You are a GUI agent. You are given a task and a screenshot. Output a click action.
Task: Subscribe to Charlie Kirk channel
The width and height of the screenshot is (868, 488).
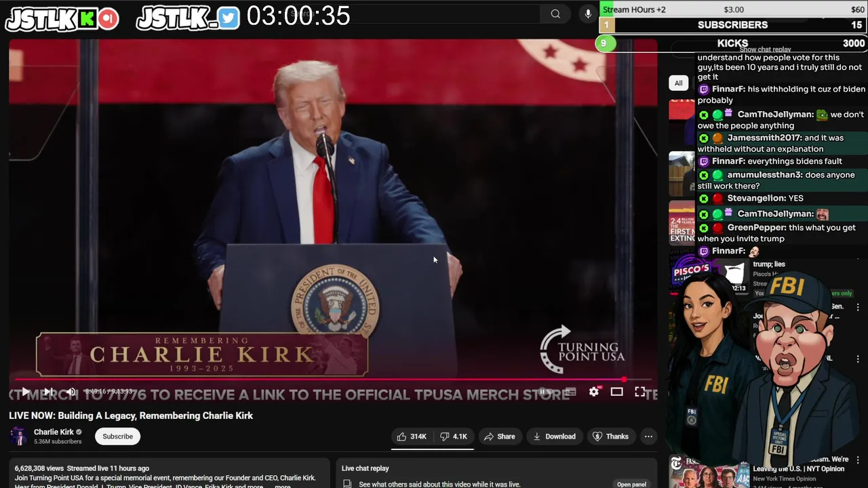(x=118, y=436)
